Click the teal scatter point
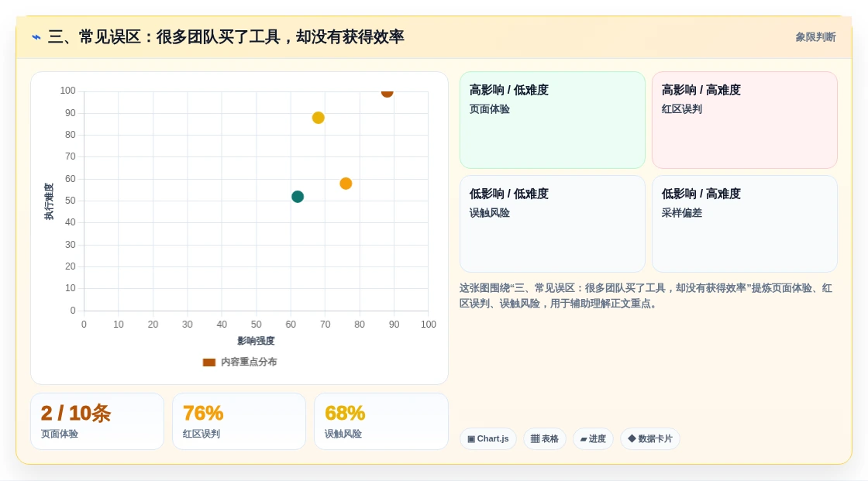The height and width of the screenshot is (481, 868). tap(298, 197)
